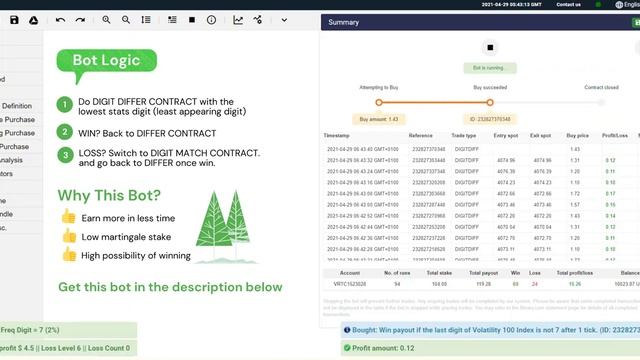
Task: Open the Before Purchase category in sidebar
Action: [18, 120]
